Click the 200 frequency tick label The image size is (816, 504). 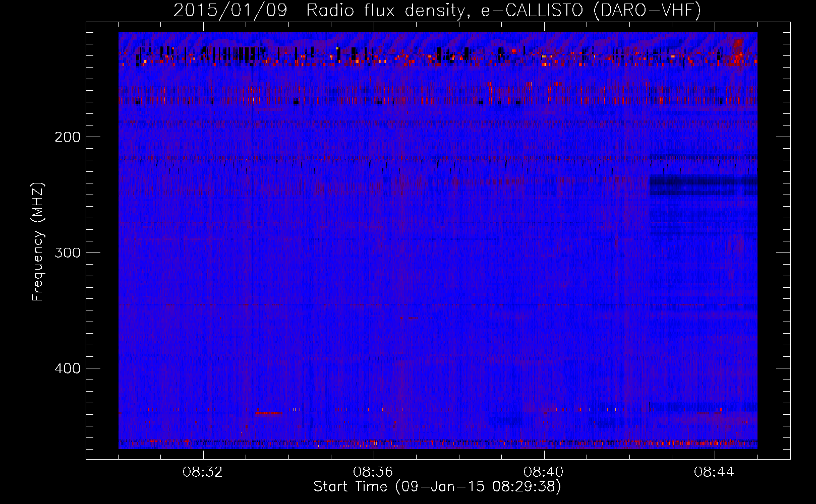[68, 137]
